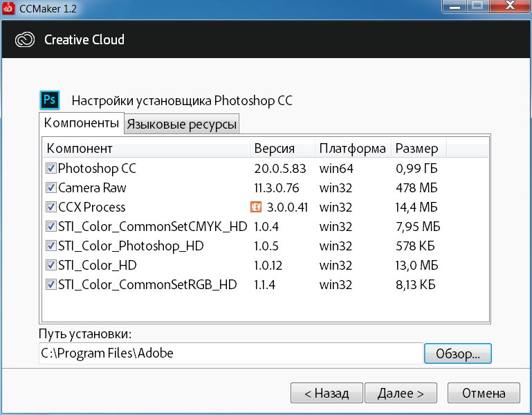Viewport: 532px width, 415px height.
Task: Close the CCMaker window
Action: [x=510, y=6]
